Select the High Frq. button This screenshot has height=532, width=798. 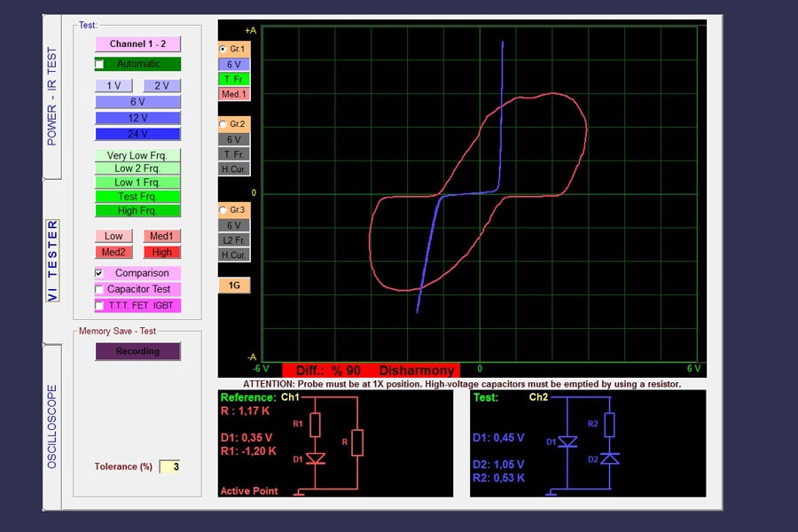(137, 210)
